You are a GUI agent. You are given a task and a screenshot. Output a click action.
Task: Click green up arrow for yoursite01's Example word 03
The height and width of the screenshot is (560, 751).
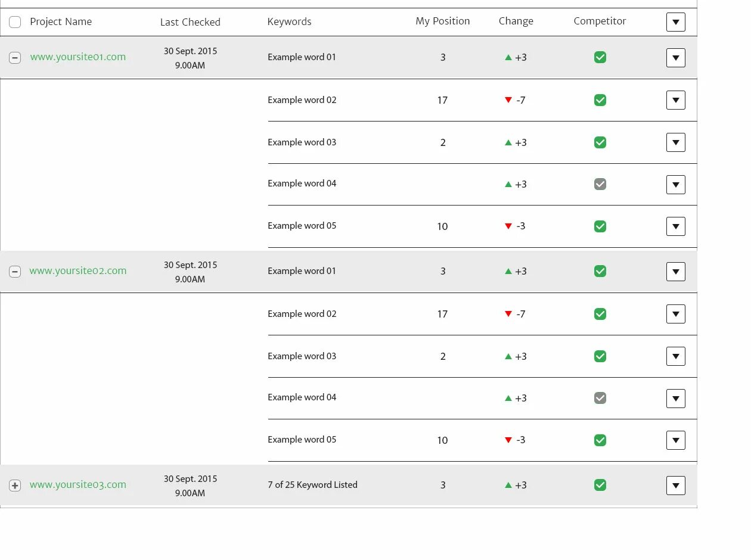(508, 142)
